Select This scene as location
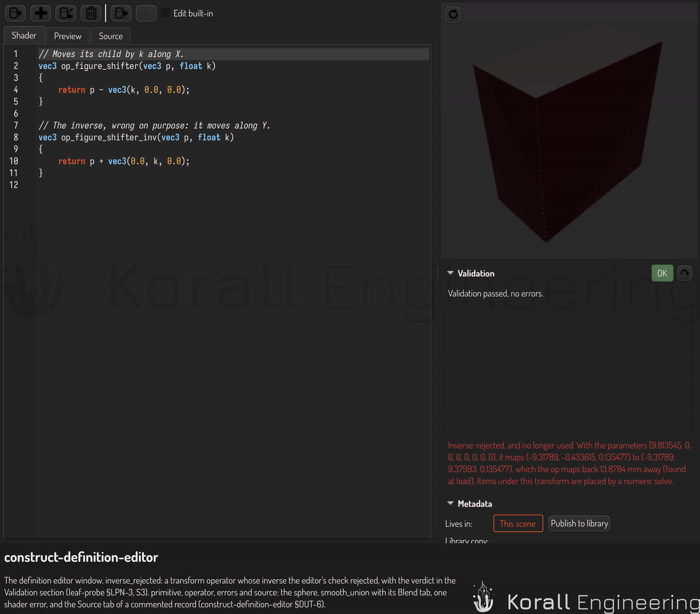Viewport: 700px width, 614px height. pos(518,523)
